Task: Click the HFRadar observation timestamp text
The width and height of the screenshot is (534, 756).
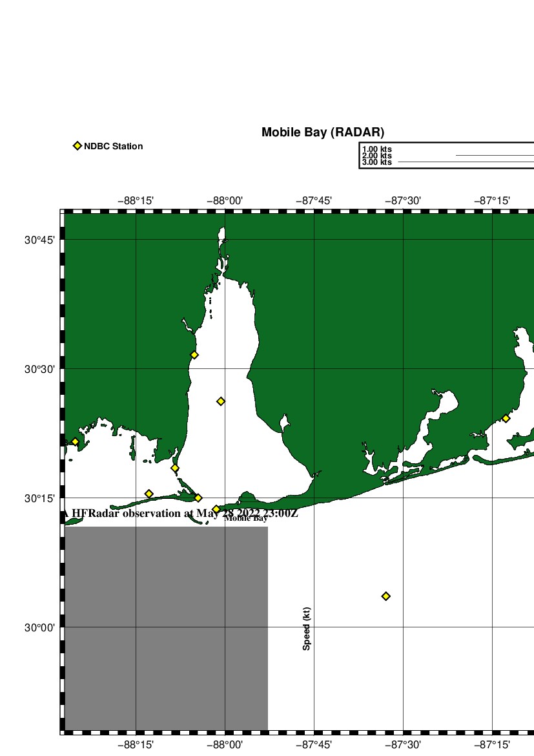Action: [x=181, y=514]
